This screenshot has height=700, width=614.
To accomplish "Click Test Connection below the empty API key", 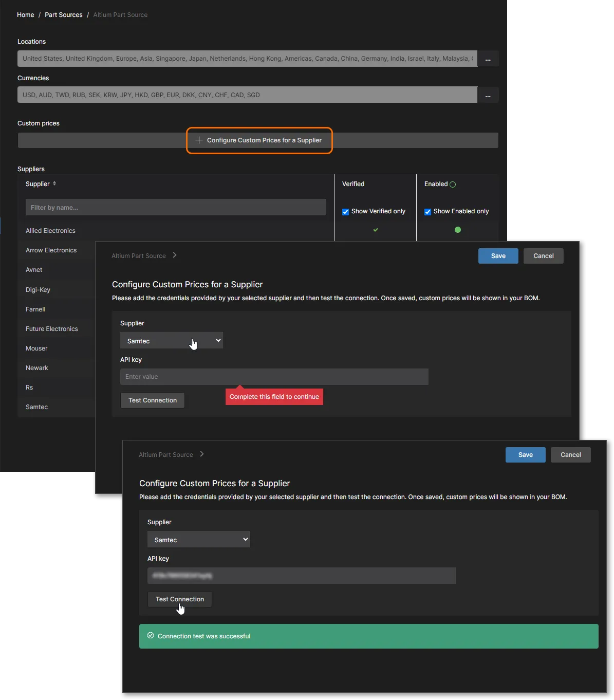I will [153, 400].
